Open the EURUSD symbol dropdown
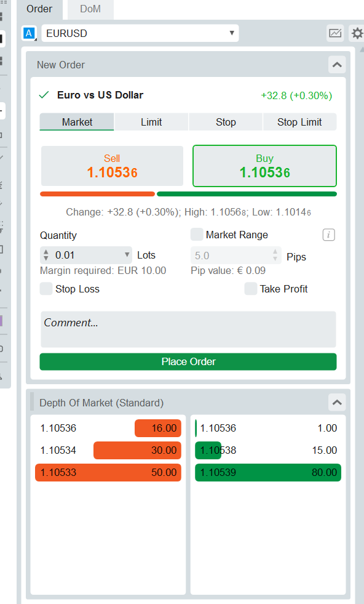The image size is (364, 604). 140,33
